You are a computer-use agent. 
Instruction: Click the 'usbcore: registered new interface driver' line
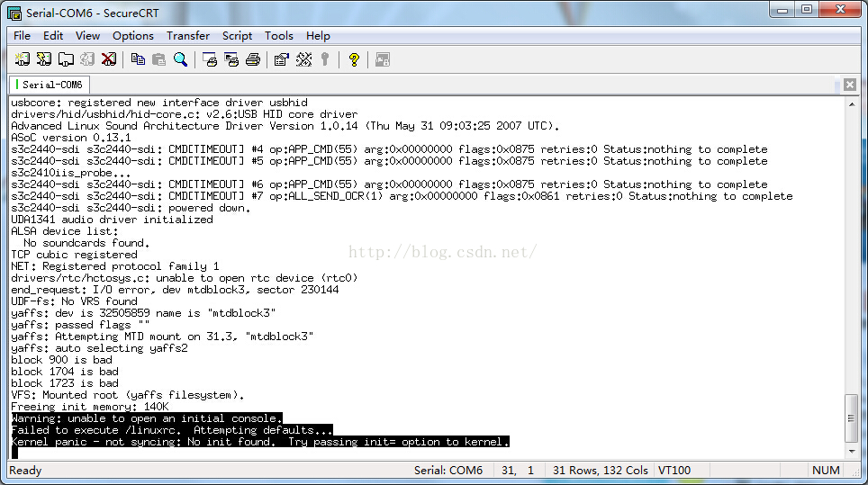tap(158, 103)
